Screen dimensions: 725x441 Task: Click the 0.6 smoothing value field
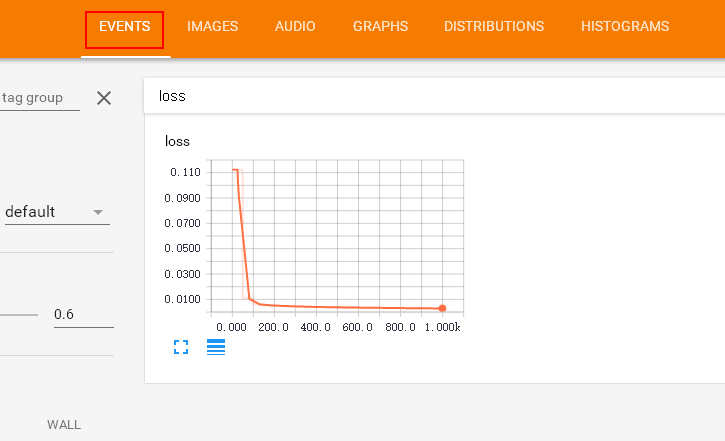point(82,315)
